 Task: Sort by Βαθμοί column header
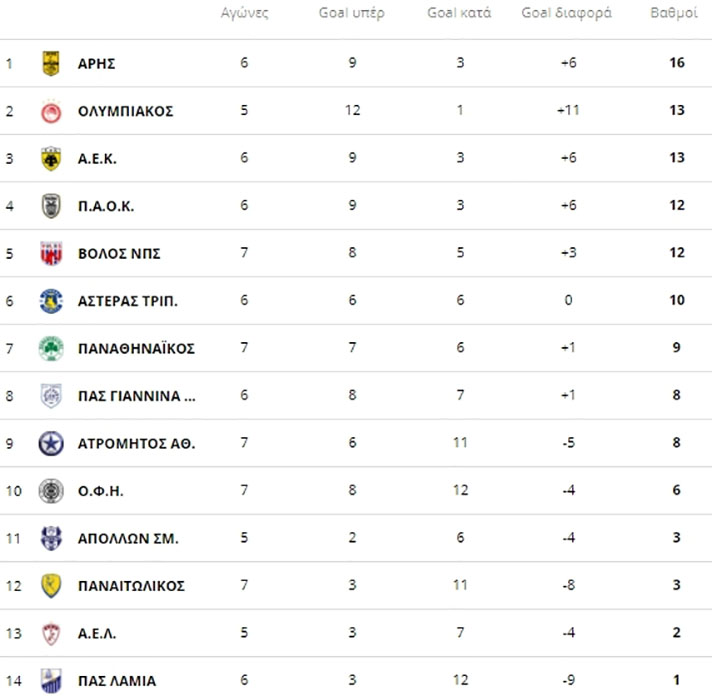click(x=674, y=13)
